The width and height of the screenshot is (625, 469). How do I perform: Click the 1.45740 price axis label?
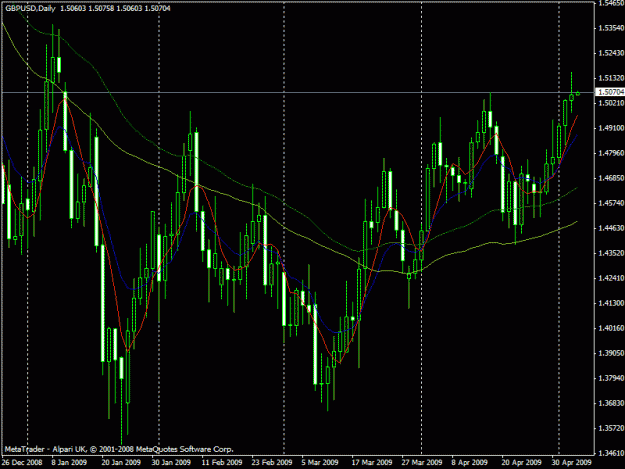point(611,203)
